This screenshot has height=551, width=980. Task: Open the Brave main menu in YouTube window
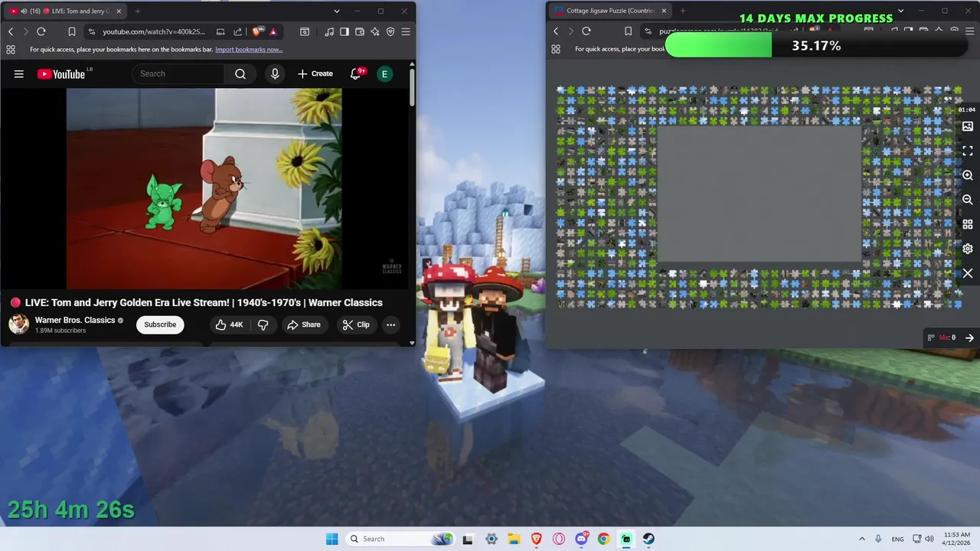pos(406,31)
